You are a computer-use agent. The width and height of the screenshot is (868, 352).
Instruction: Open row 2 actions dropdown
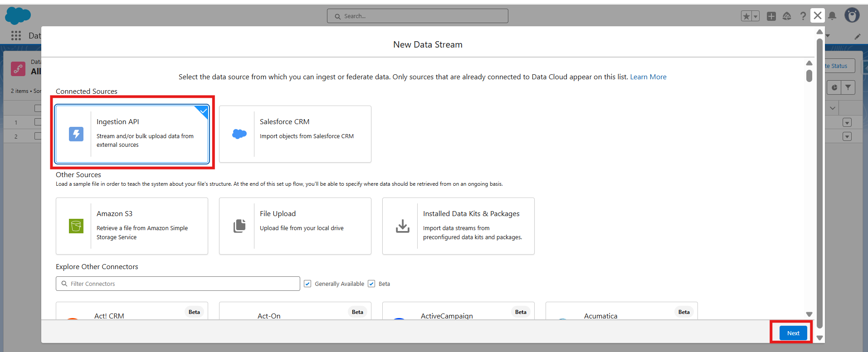coord(847,136)
